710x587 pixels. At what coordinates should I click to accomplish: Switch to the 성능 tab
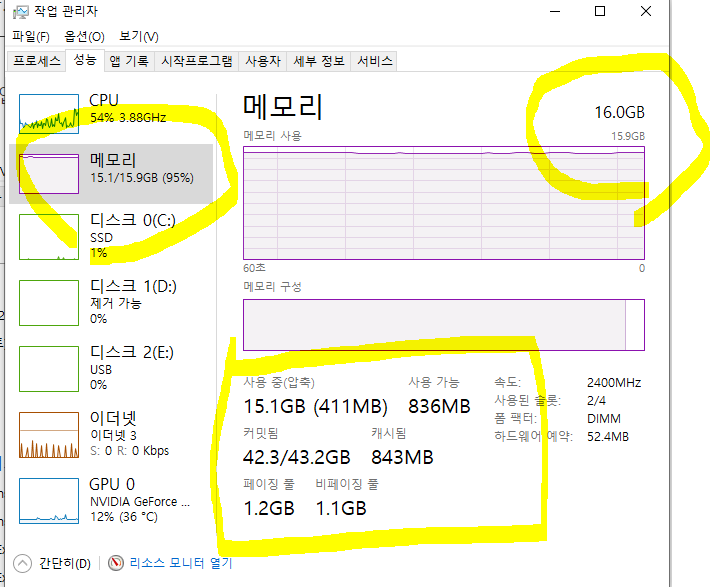(x=85, y=60)
